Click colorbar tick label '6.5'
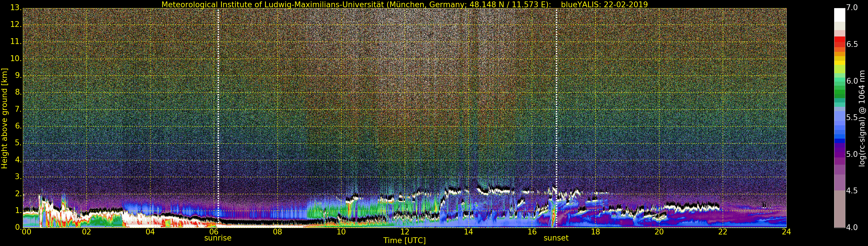 (x=852, y=45)
